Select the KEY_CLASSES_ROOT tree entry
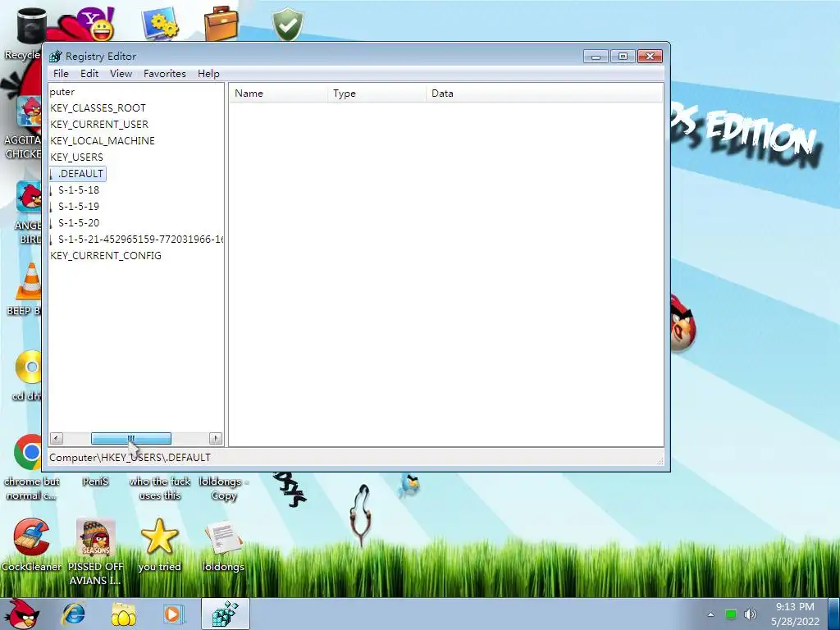Screen dimensions: 840x630 coord(98,108)
